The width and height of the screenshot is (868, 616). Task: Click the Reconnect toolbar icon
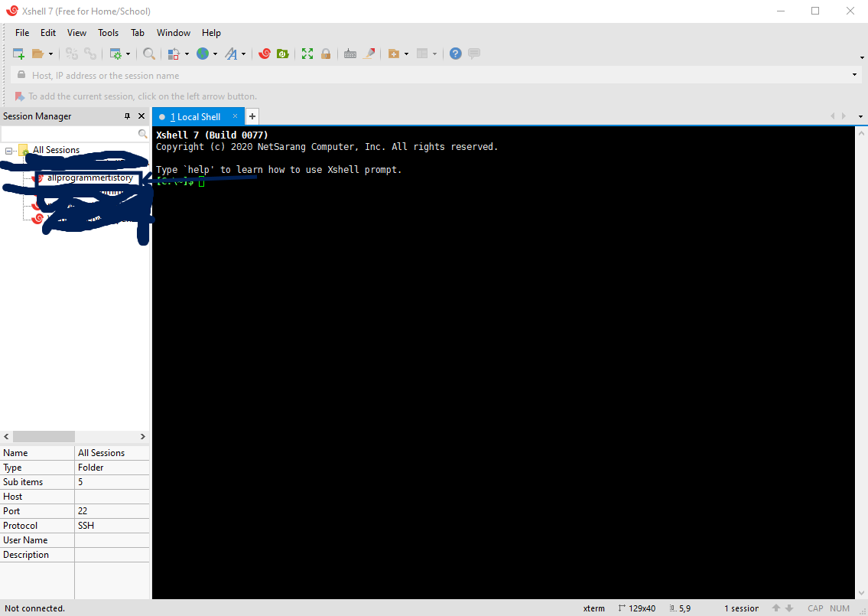point(90,54)
